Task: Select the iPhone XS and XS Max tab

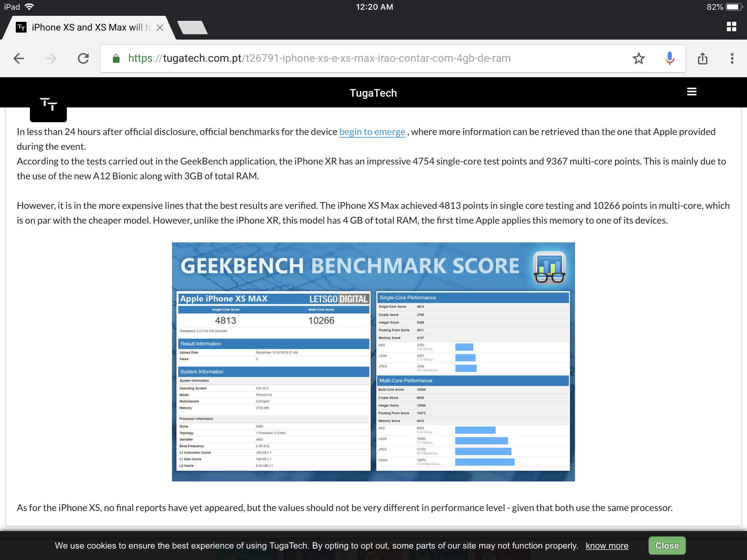Action: tap(88, 28)
